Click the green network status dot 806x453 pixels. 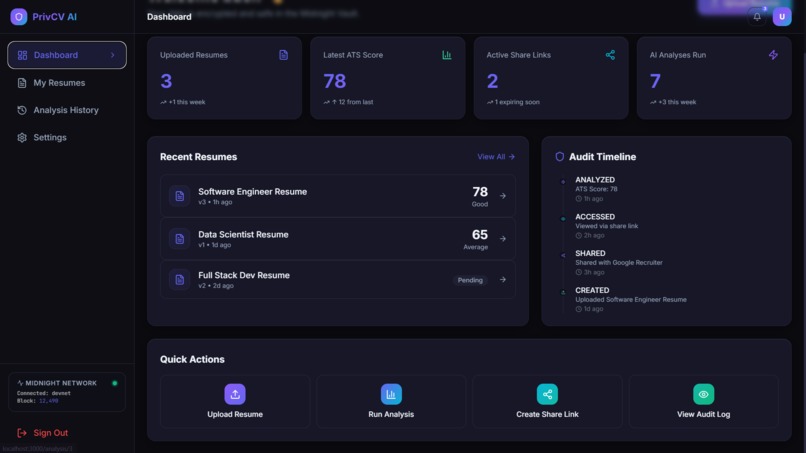[x=115, y=383]
